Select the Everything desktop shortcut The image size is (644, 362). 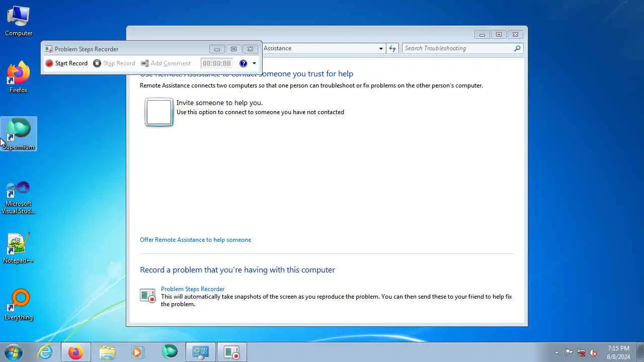(19, 305)
